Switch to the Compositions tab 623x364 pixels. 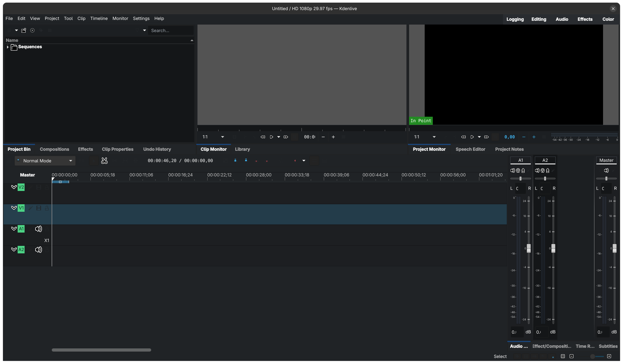[x=54, y=149]
